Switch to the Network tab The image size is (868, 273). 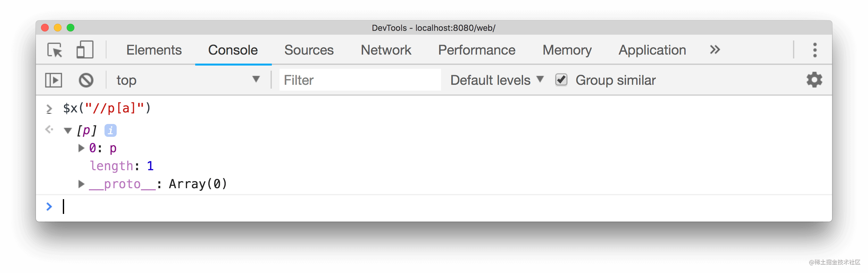tap(386, 50)
